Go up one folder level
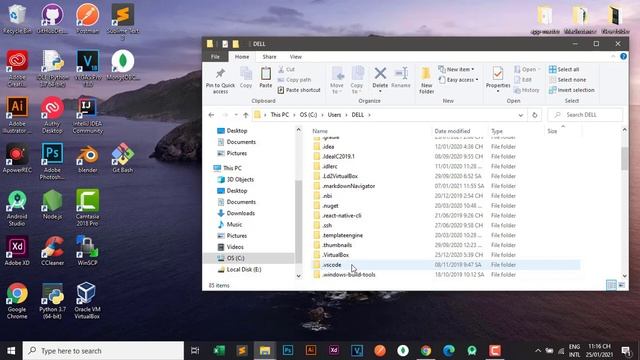The image size is (640, 360). pyautogui.click(x=246, y=115)
